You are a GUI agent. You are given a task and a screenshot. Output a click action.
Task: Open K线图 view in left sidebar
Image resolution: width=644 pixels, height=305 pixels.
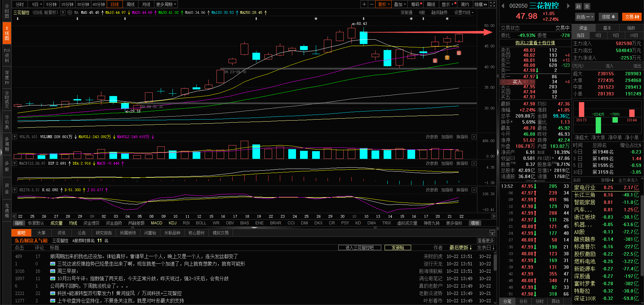tap(7, 33)
